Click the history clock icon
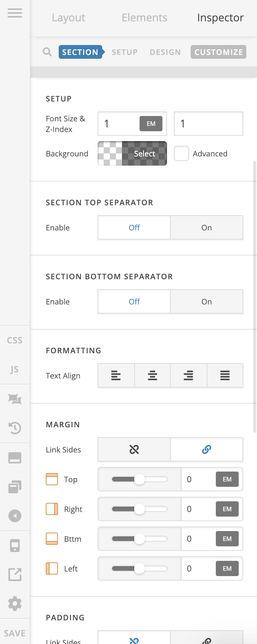Viewport: 257px width, 644px height. pos(15,428)
